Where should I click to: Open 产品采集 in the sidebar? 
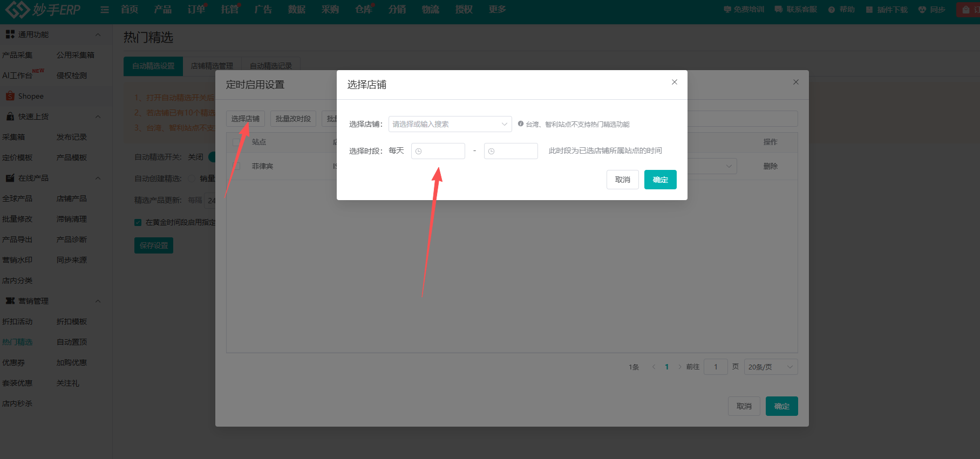tap(17, 55)
